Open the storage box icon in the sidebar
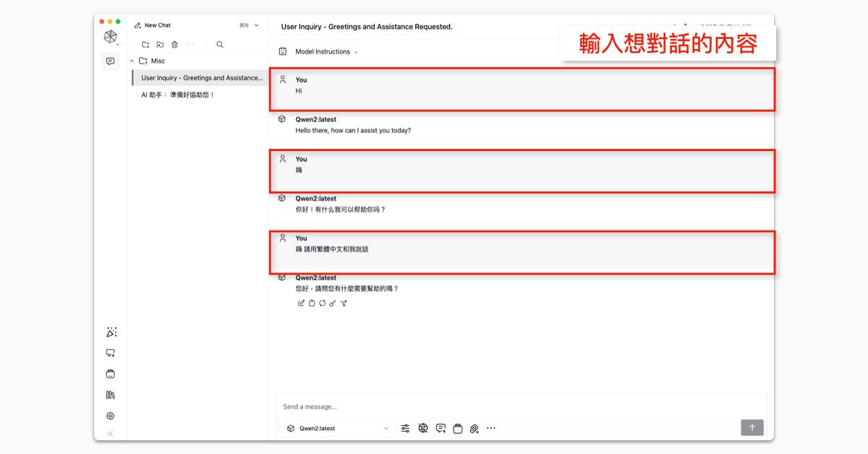 [111, 374]
